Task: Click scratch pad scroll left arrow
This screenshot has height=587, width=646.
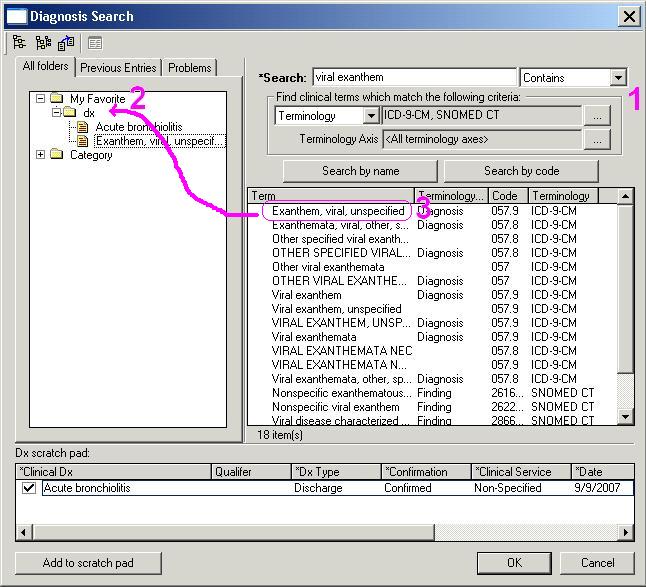Action: pyautogui.click(x=24, y=532)
